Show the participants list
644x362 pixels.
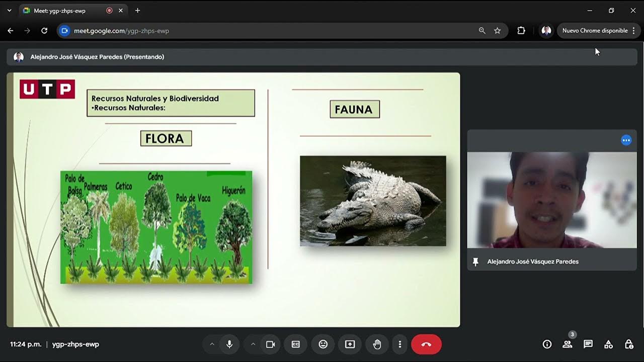coord(568,344)
